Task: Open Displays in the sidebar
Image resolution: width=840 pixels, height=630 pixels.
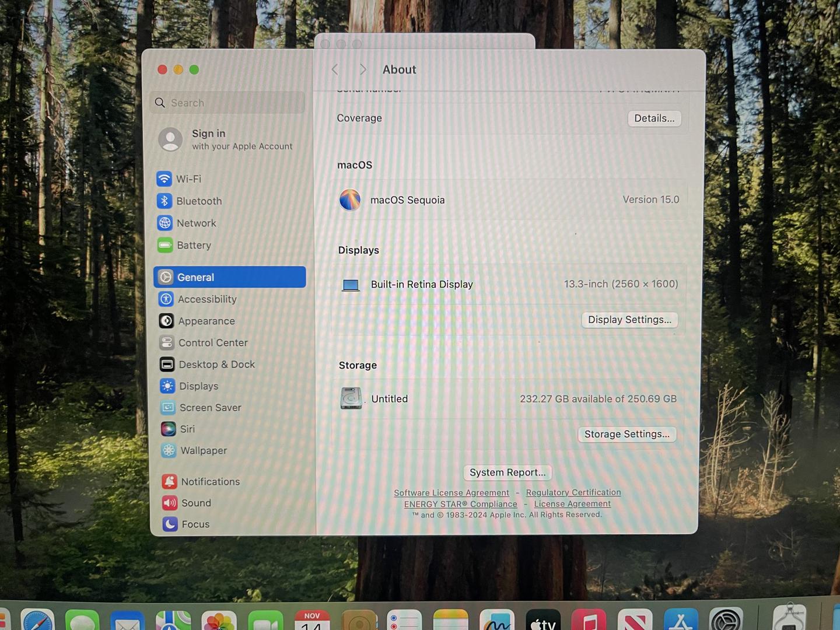Action: click(189, 386)
